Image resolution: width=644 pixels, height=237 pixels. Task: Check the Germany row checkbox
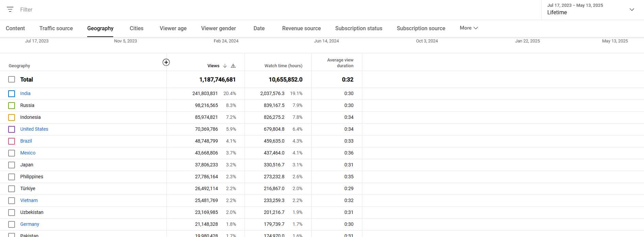tap(12, 224)
